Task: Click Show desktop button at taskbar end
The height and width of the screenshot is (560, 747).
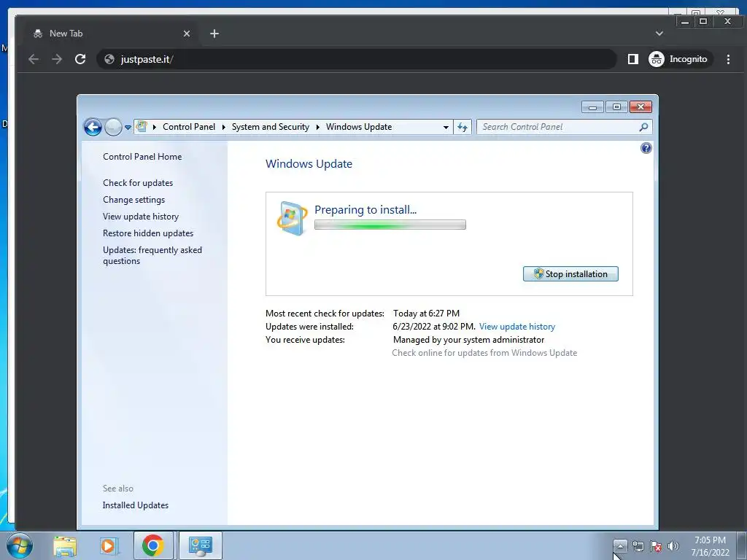Action: (741, 545)
